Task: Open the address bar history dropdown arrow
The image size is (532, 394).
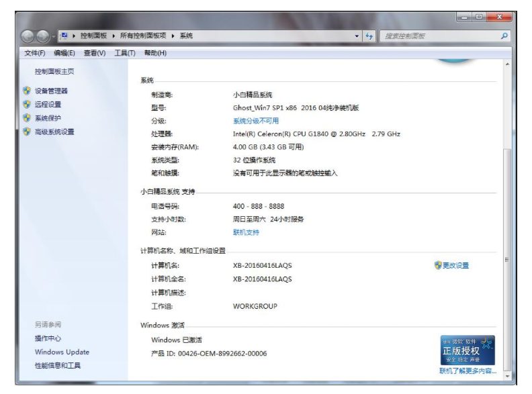Action: coord(357,36)
